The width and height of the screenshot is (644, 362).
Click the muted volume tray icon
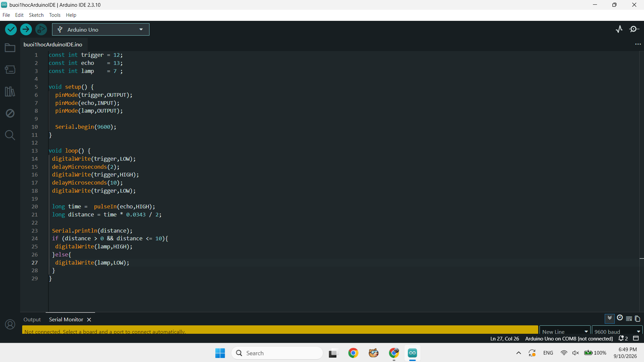[575, 353]
